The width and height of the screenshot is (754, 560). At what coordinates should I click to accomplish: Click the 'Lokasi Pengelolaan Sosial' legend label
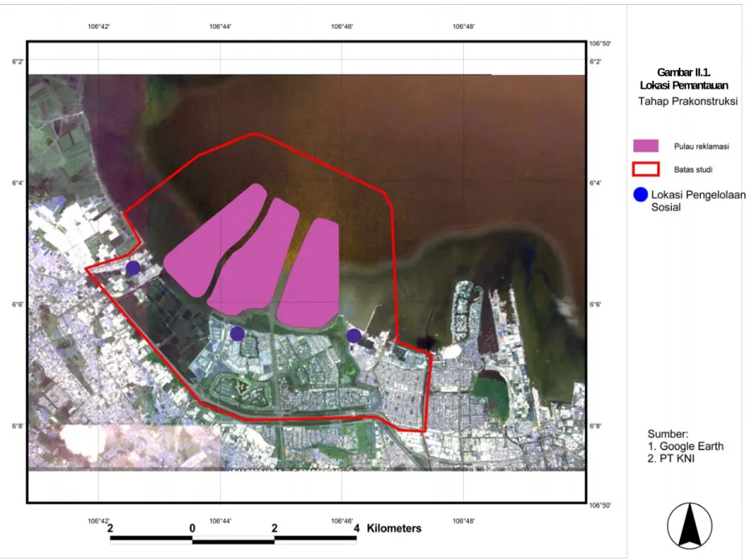click(x=698, y=201)
